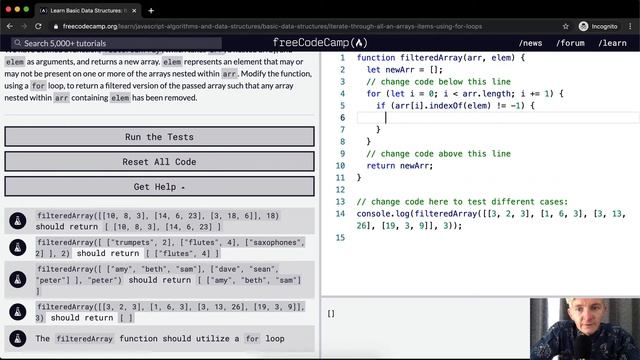The width and height of the screenshot is (640, 360).
Task: Click the search magnifier icon
Action: point(18,43)
